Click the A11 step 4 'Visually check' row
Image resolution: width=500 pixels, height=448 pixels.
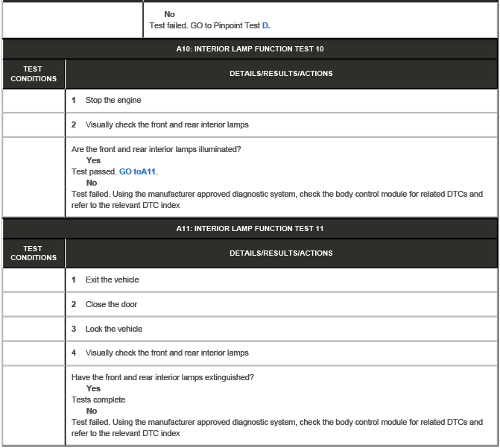coord(167,353)
